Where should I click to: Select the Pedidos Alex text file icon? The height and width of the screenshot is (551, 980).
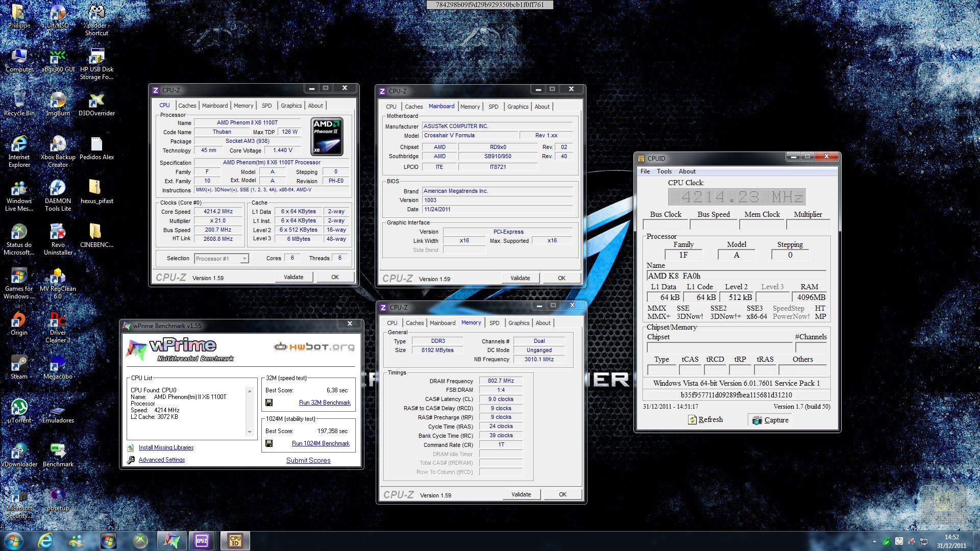click(x=96, y=148)
